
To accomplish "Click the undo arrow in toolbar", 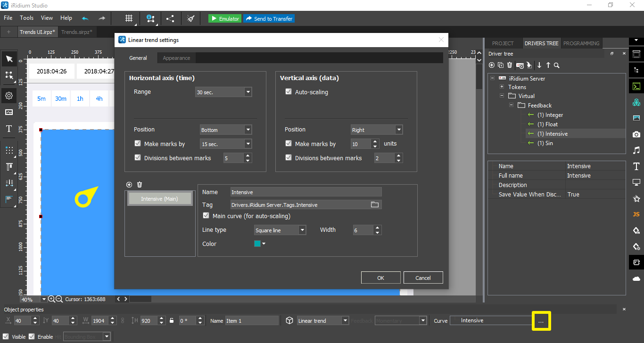I will (85, 18).
